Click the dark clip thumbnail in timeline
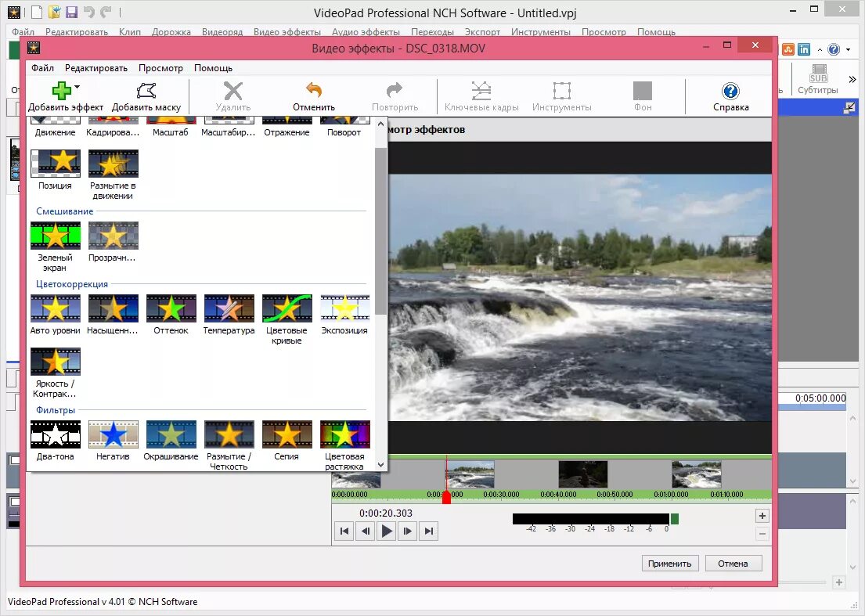 click(583, 474)
